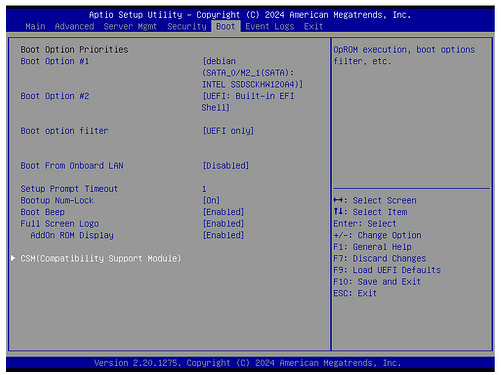Select Boot Beep label
Image resolution: width=501 pixels, height=375 pixels.
[x=42, y=212]
